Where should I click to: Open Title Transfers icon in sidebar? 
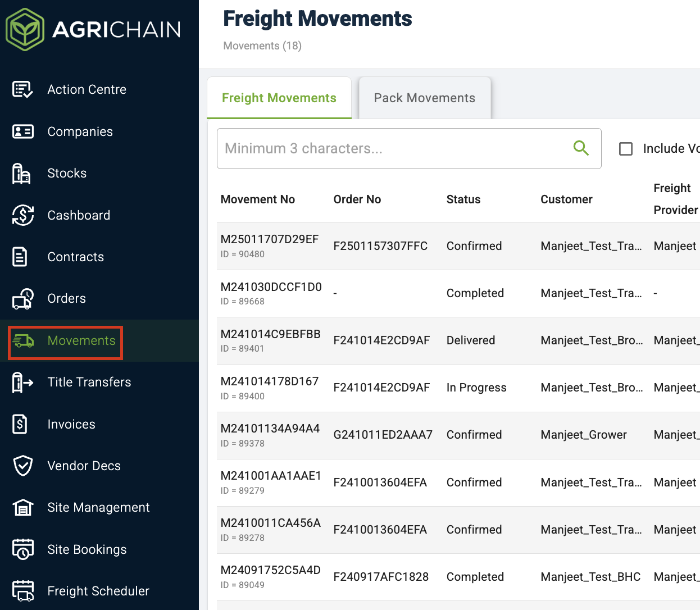click(22, 383)
